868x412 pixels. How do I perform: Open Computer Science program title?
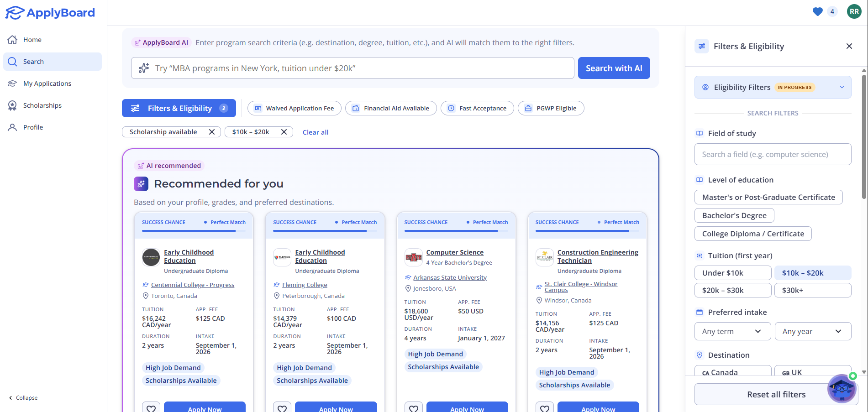[455, 252]
